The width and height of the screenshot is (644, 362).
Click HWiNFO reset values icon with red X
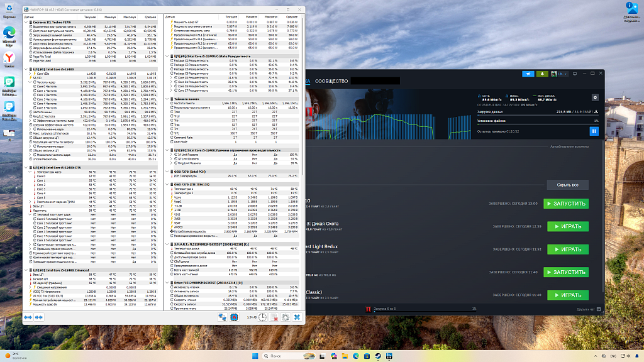(x=274, y=317)
